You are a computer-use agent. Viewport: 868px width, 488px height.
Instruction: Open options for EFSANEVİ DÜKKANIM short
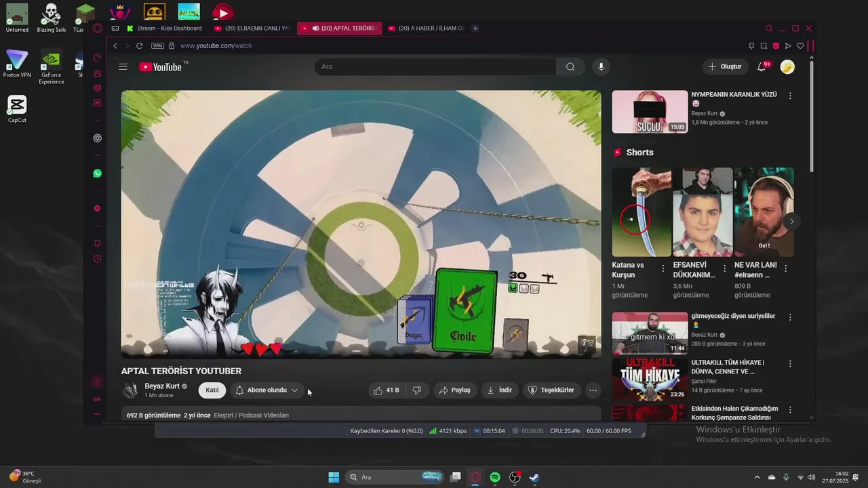coord(724,268)
